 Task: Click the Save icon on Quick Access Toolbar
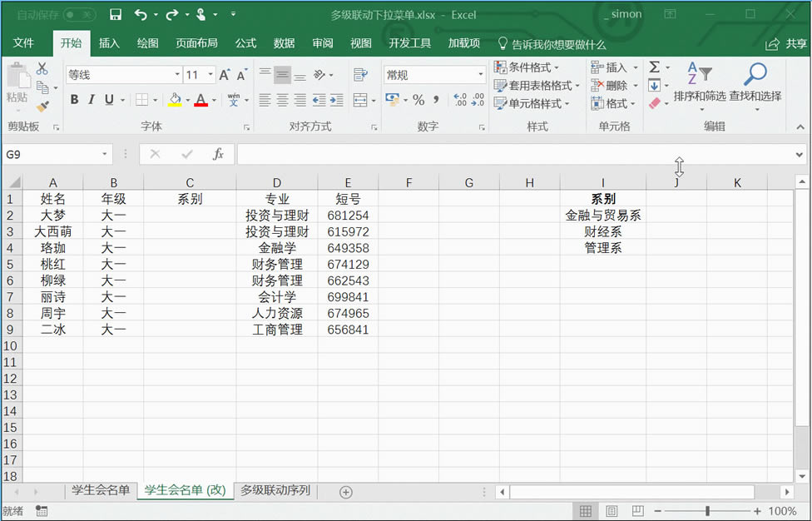[x=114, y=14]
